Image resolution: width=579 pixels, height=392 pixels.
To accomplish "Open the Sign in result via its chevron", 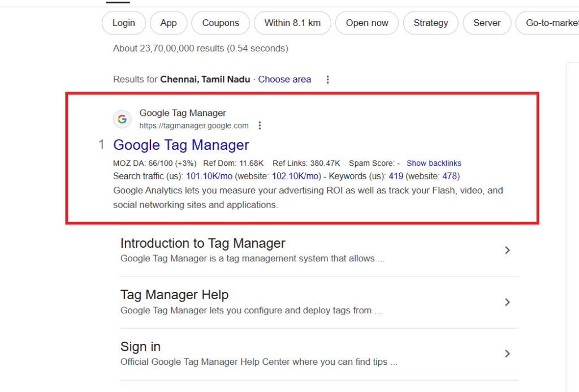I will tap(507, 354).
